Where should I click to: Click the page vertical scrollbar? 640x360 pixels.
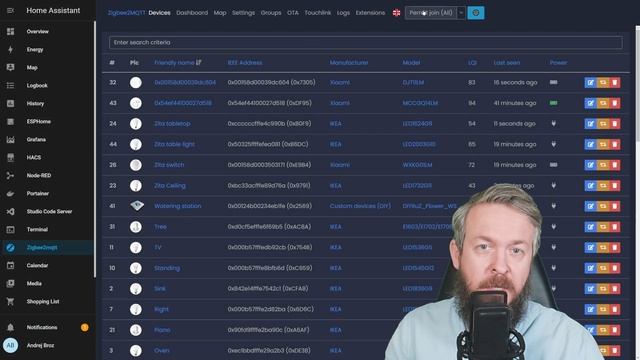coord(638,84)
